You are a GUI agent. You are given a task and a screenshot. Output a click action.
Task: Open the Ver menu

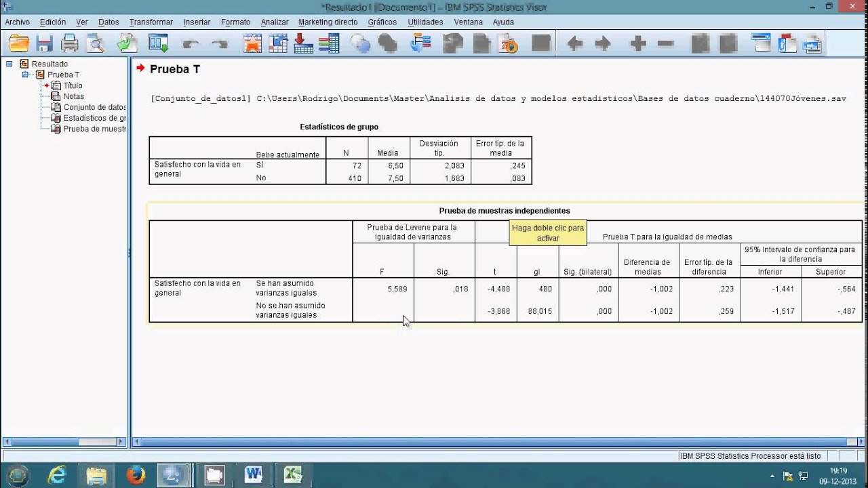82,22
